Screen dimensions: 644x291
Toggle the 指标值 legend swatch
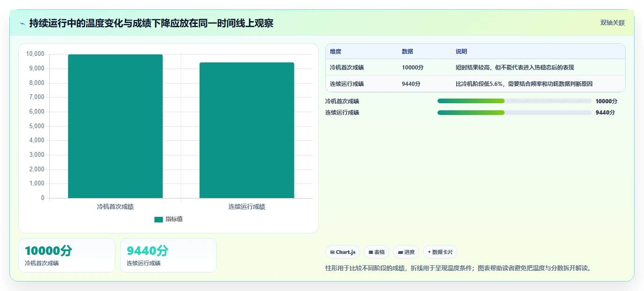coord(159,219)
